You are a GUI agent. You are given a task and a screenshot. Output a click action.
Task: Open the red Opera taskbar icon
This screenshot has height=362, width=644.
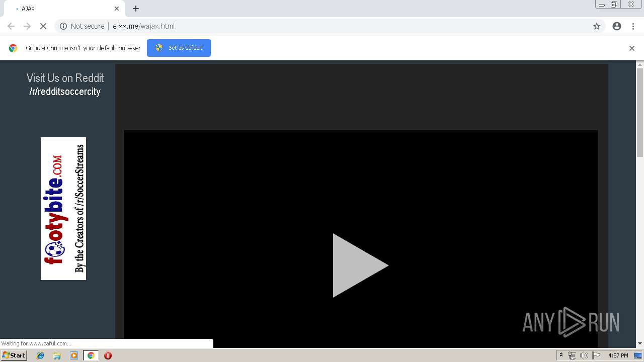pos(108,355)
